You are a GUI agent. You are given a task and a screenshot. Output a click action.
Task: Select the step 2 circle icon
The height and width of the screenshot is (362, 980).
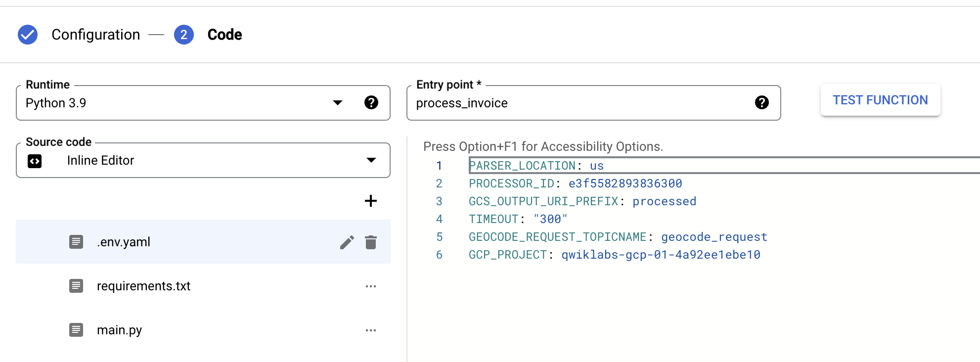tap(184, 35)
